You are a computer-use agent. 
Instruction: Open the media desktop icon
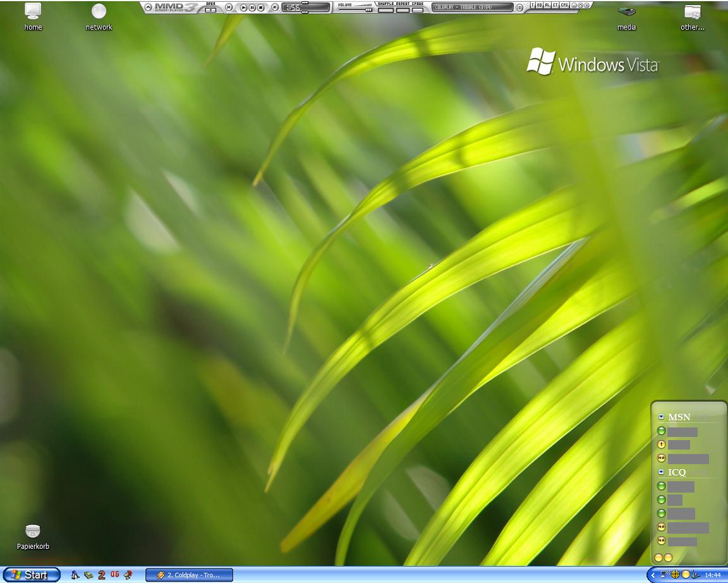coord(626,16)
